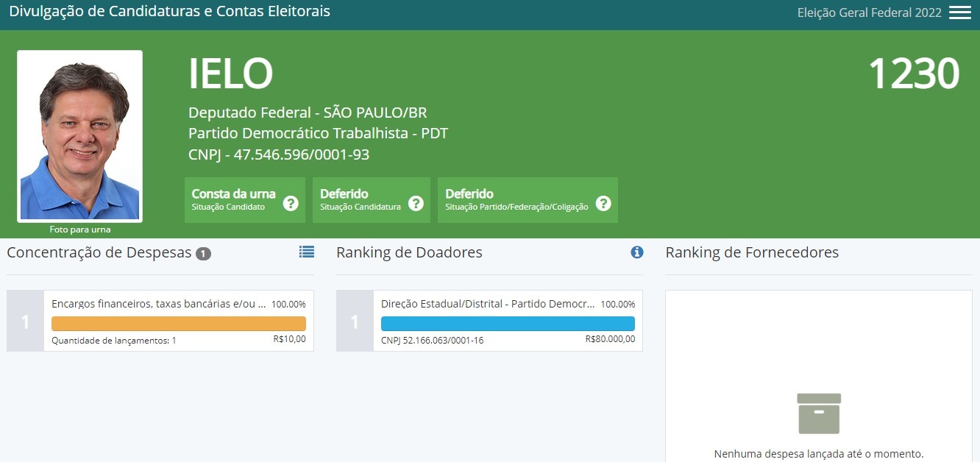Click the Ranking de Fornecedores heading

click(x=752, y=252)
